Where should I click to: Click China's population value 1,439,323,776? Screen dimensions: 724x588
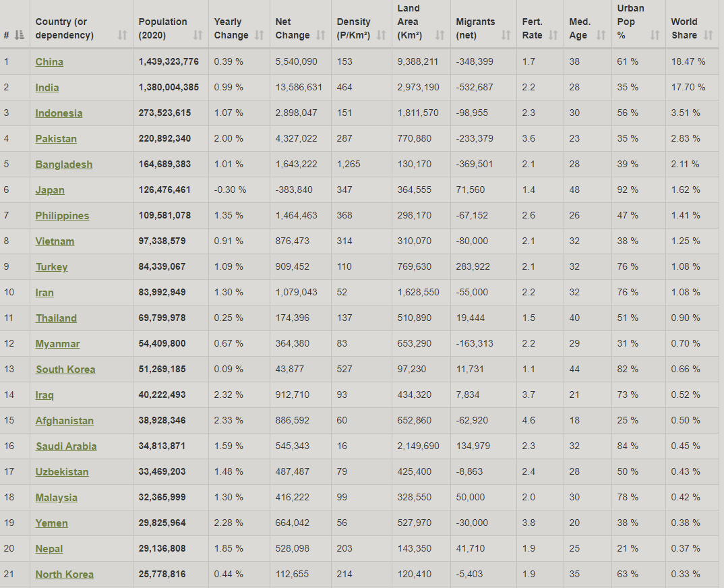(x=169, y=62)
